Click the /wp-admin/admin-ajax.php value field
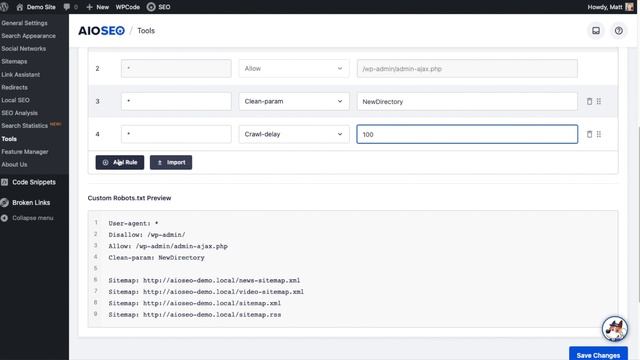Image resolution: width=640 pixels, height=360 pixels. tap(467, 69)
